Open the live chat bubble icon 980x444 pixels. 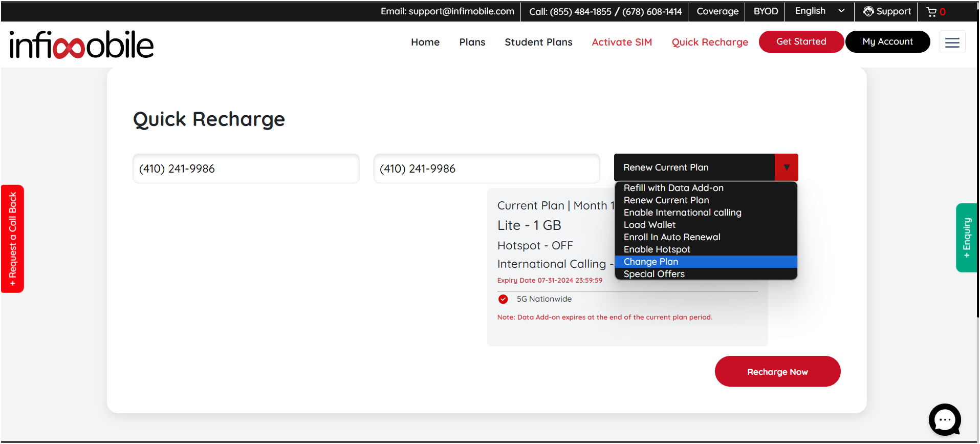[x=945, y=419]
